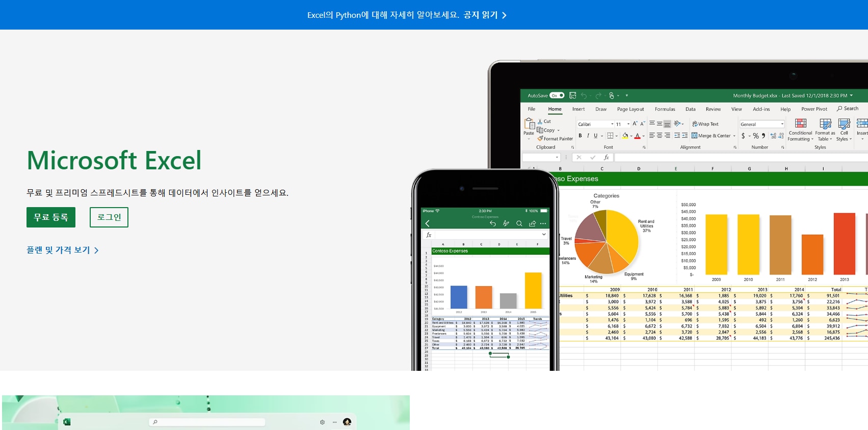Click the Decrease Font Size icon
Screen dimensions: 868x430
(642, 124)
